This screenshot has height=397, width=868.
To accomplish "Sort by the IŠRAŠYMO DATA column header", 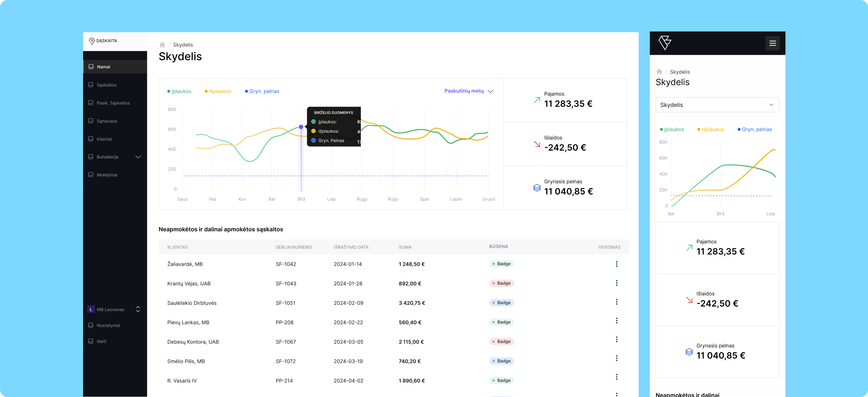I will [x=351, y=247].
